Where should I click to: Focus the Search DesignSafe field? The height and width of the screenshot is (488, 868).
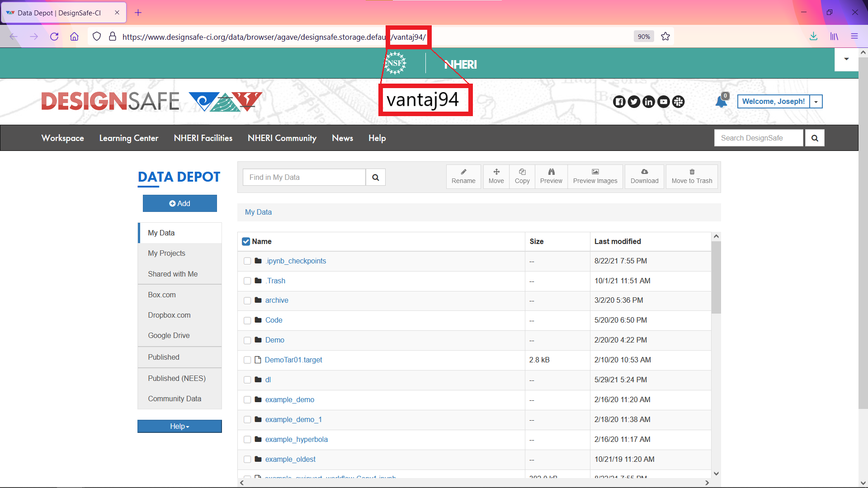coord(759,138)
